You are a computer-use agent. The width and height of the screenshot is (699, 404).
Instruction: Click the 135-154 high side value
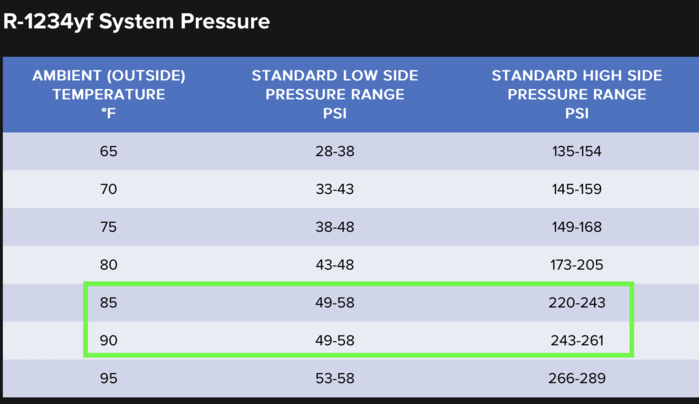577,151
